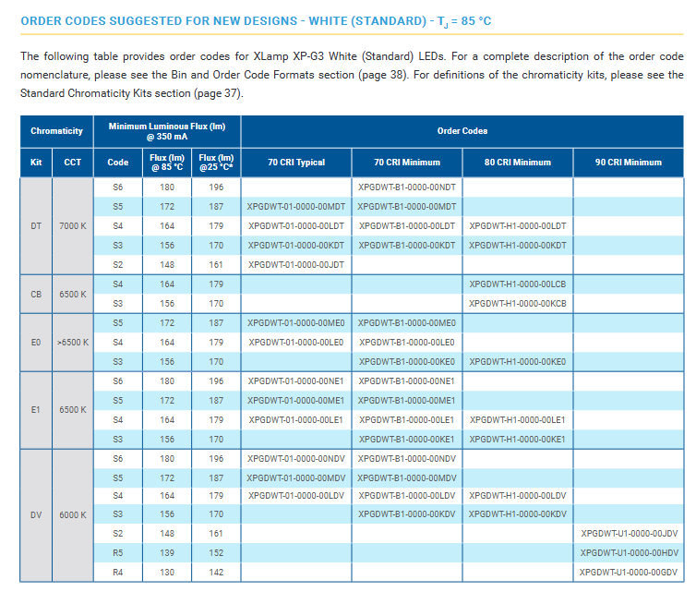Select the 6000 K CCT cell
The width and height of the screenshot is (696, 616).
[x=73, y=515]
